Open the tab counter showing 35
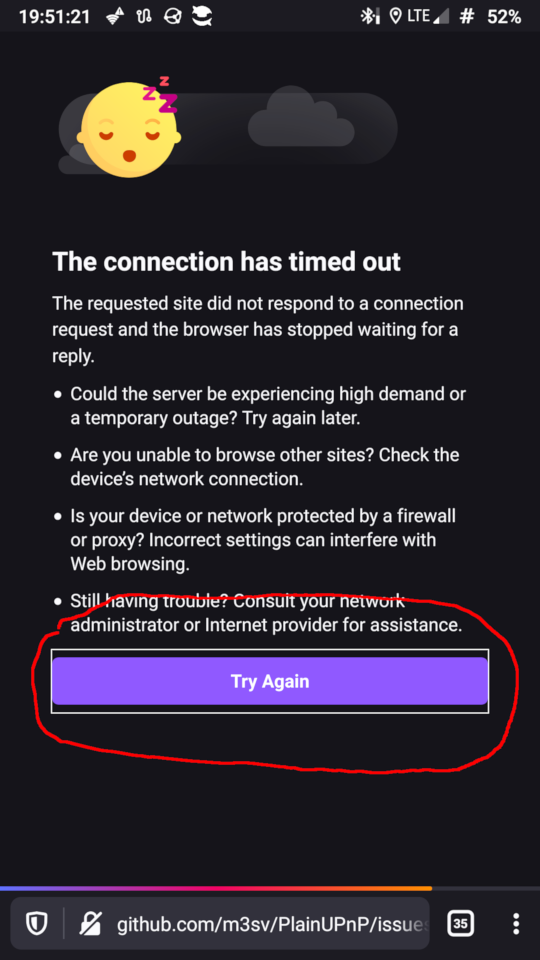The height and width of the screenshot is (960, 540). point(460,923)
